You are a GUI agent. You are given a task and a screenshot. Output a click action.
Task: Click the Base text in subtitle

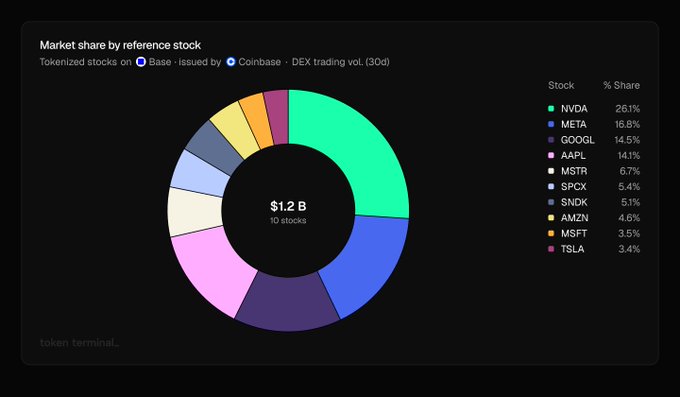(x=160, y=62)
